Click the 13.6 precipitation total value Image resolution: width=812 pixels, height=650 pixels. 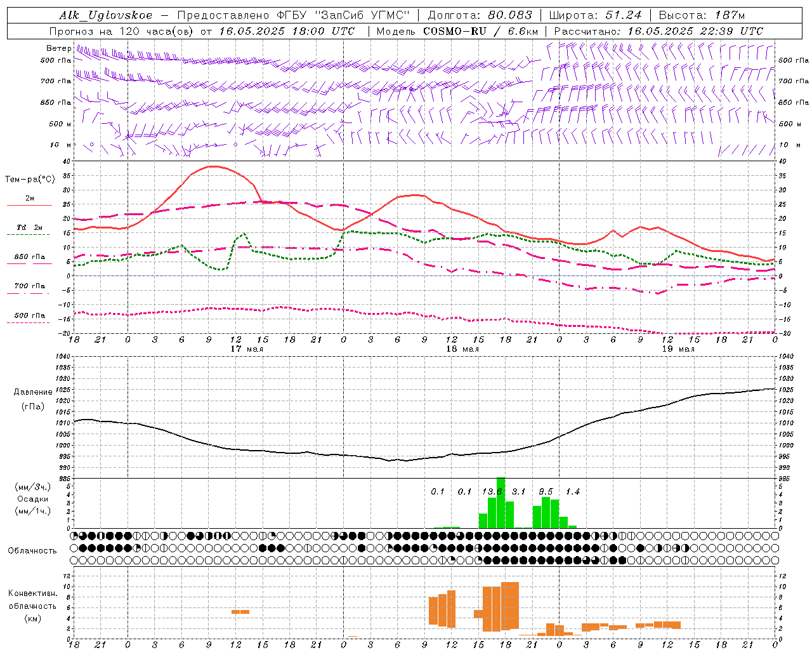coord(492,491)
